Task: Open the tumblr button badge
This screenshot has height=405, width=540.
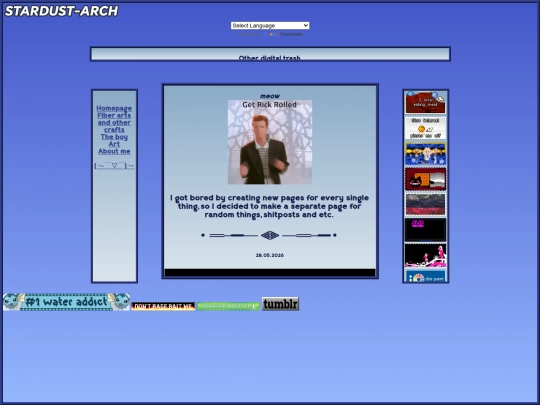Action: (x=280, y=304)
